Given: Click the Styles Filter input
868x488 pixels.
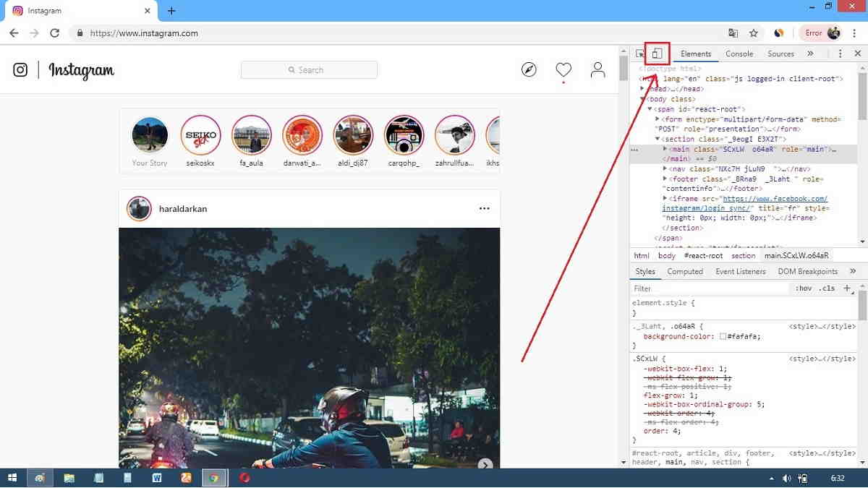Looking at the screenshot, I should 709,288.
